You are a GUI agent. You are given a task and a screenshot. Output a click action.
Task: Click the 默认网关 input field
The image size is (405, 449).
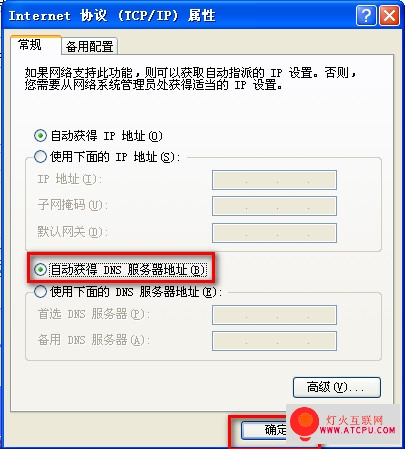coord(274,233)
